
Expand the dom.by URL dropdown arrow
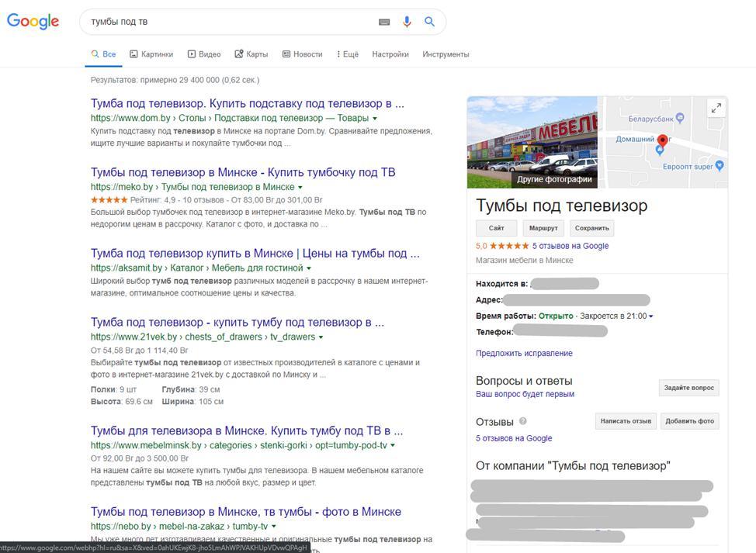[x=375, y=119]
